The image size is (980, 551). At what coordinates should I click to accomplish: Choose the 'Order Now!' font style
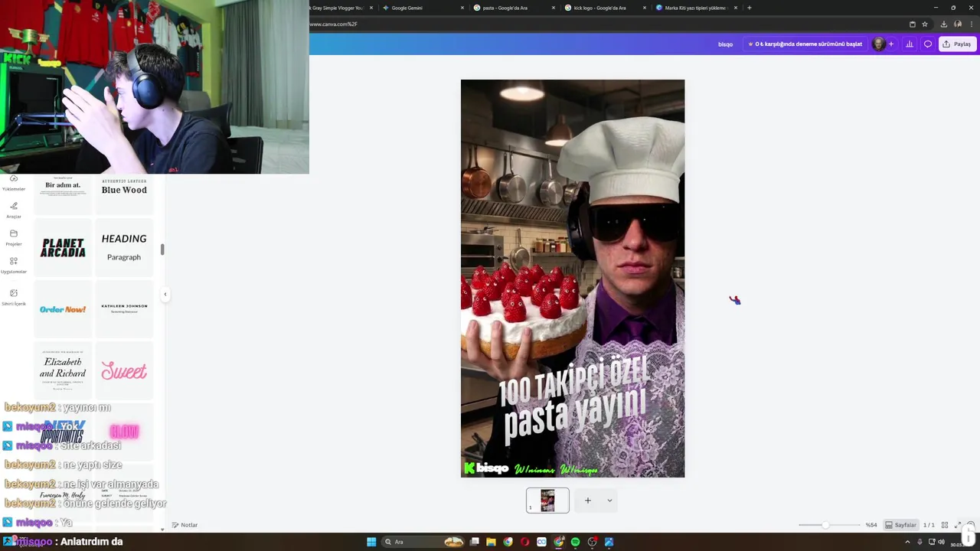point(63,309)
